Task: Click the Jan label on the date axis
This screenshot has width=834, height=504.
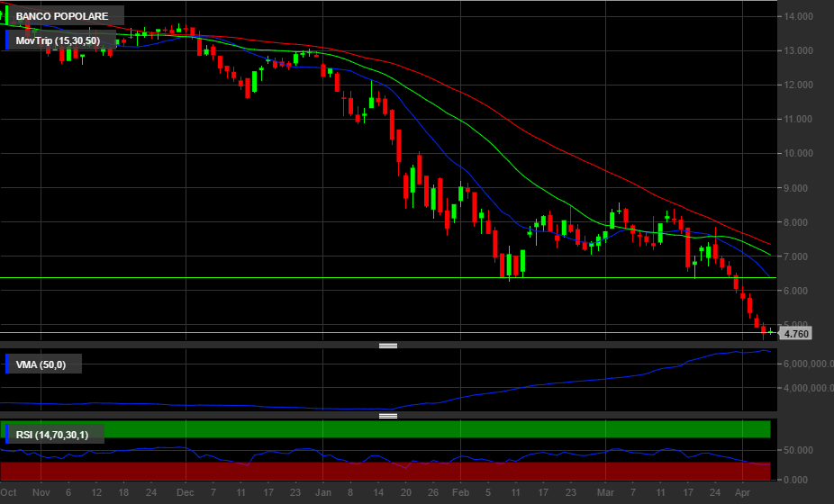Action: coord(323,493)
